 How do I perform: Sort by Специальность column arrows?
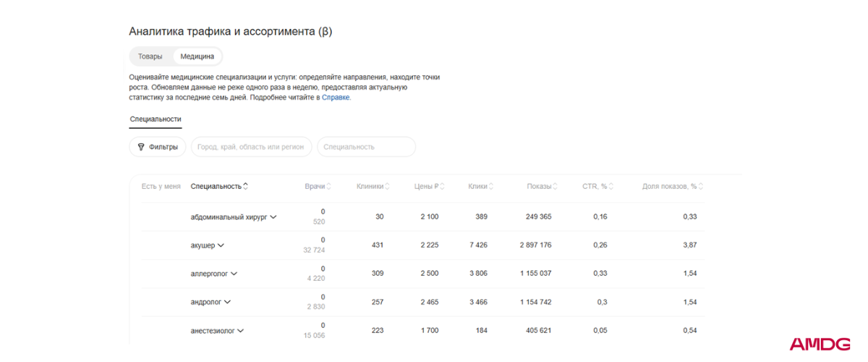click(x=246, y=186)
